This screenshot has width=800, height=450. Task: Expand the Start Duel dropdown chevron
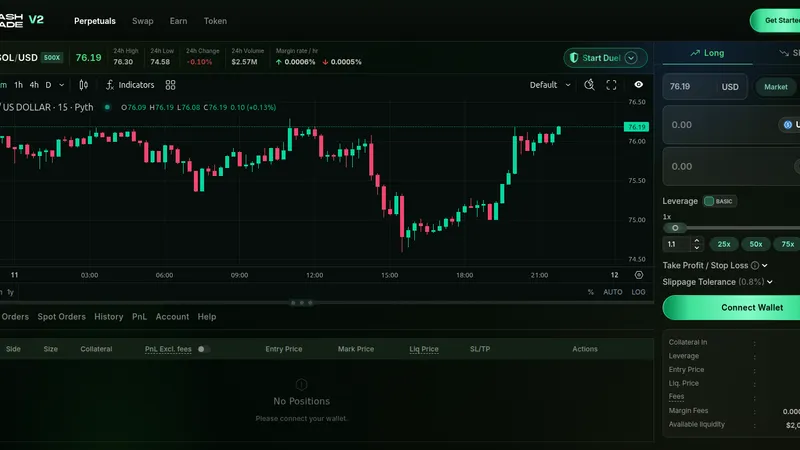pos(631,58)
